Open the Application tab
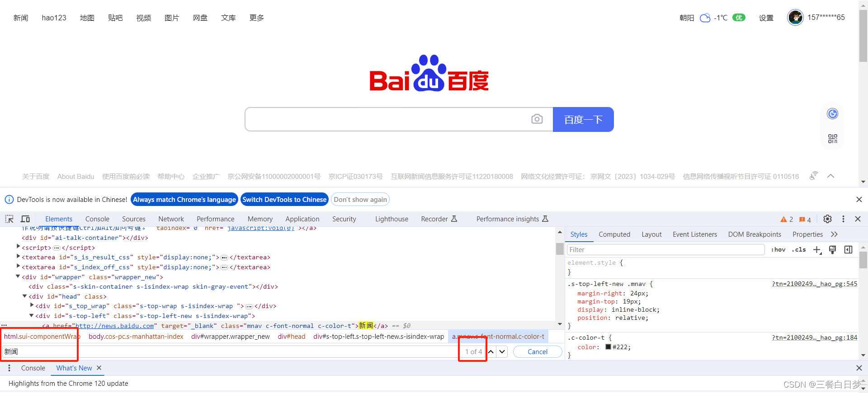The width and height of the screenshot is (868, 393). 302,219
